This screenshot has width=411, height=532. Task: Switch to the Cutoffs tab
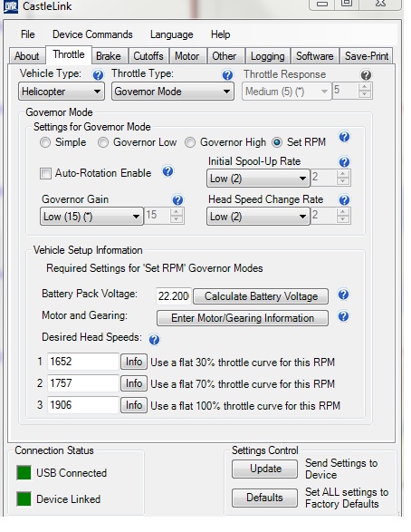(x=148, y=56)
